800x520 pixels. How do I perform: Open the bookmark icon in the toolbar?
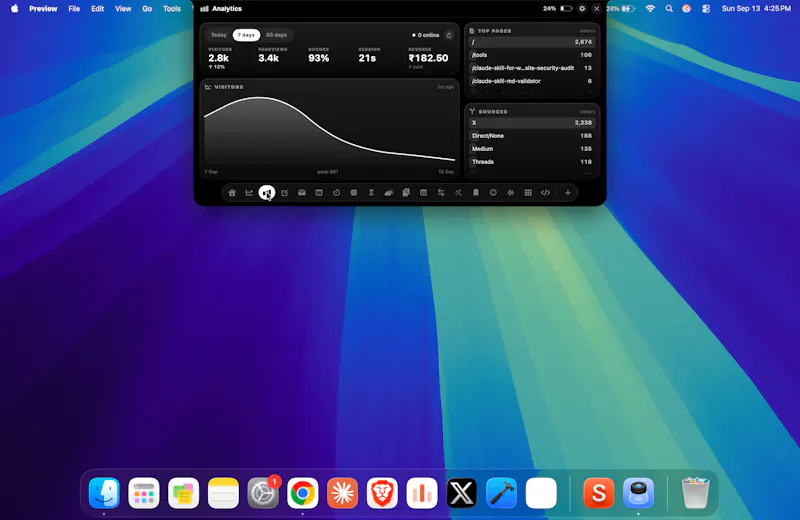point(476,193)
